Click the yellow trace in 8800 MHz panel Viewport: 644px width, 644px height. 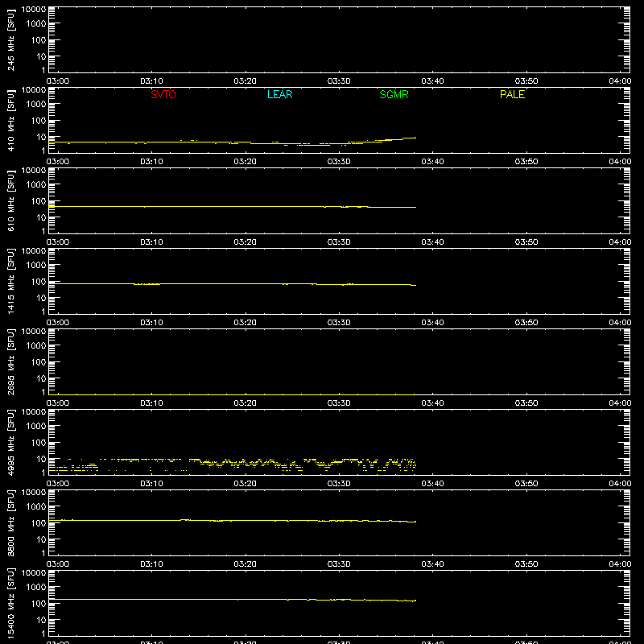pyautogui.click(x=232, y=520)
